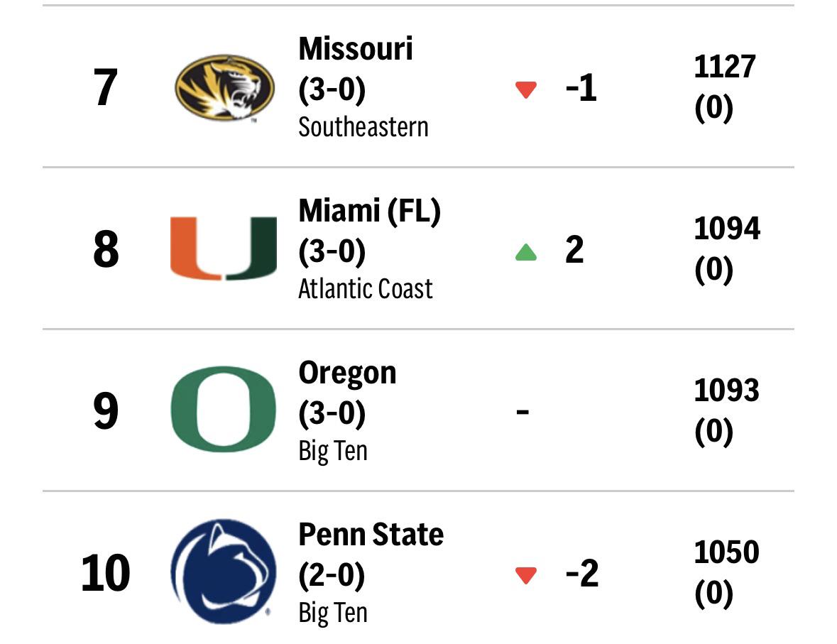Click the green up arrow beside Miami
Screen dimensions: 837x644
click(526, 252)
